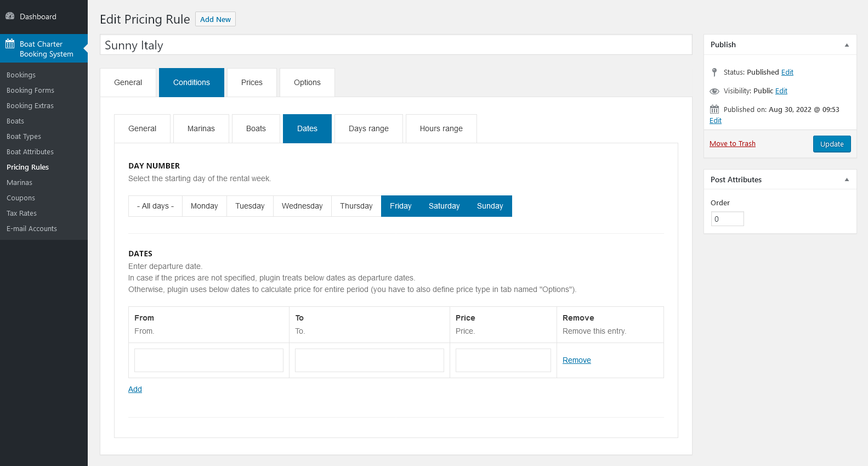Click the status pin icon
Image resolution: width=868 pixels, height=466 pixels.
pyautogui.click(x=714, y=72)
